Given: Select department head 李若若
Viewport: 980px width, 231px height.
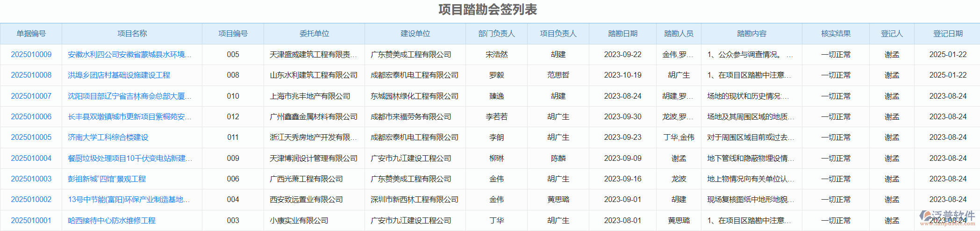Looking at the screenshot, I should (497, 117).
